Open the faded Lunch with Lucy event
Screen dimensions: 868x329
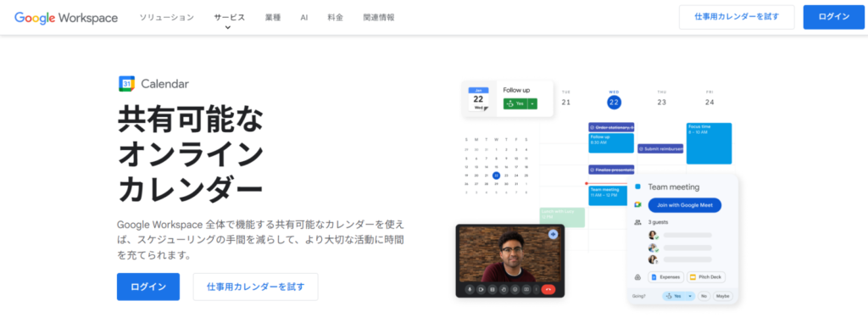pyautogui.click(x=563, y=217)
